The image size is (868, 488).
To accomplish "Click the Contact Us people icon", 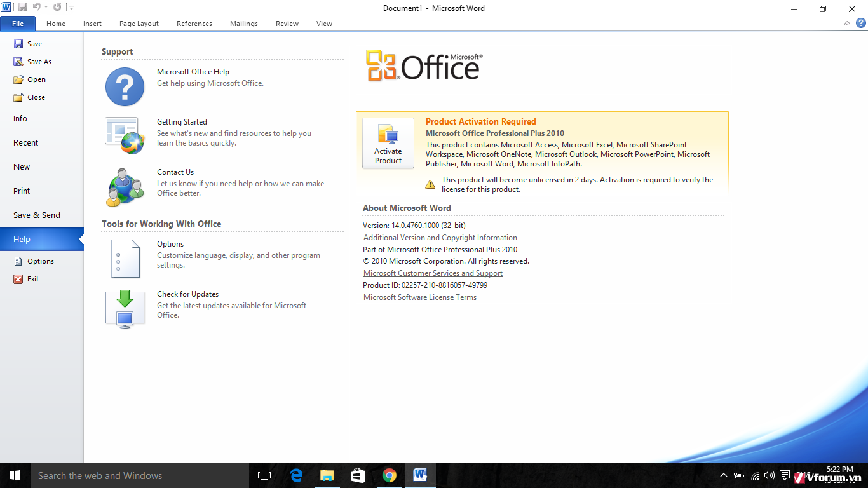I will coord(125,187).
